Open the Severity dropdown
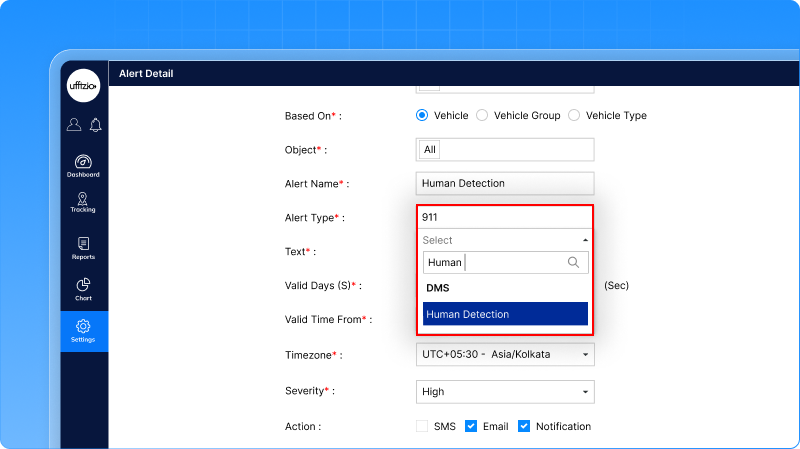The height and width of the screenshot is (449, 800). point(505,392)
